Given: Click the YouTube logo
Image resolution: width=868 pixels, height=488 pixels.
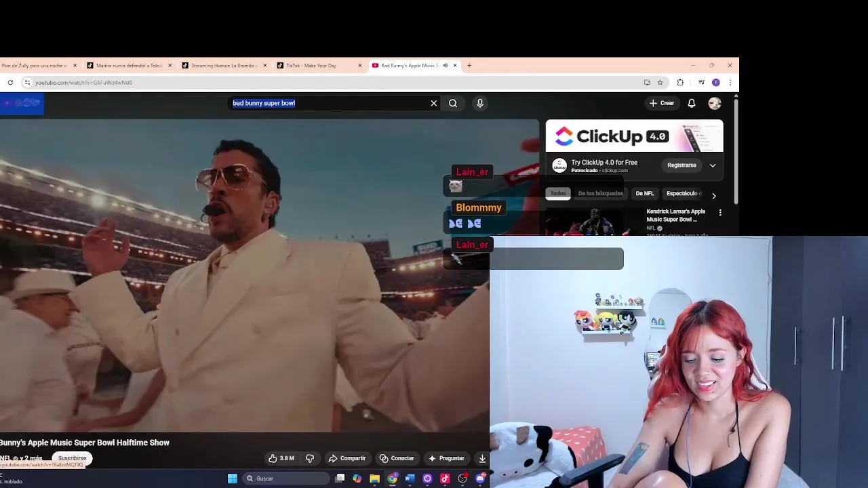Looking at the screenshot, I should coord(22,104).
